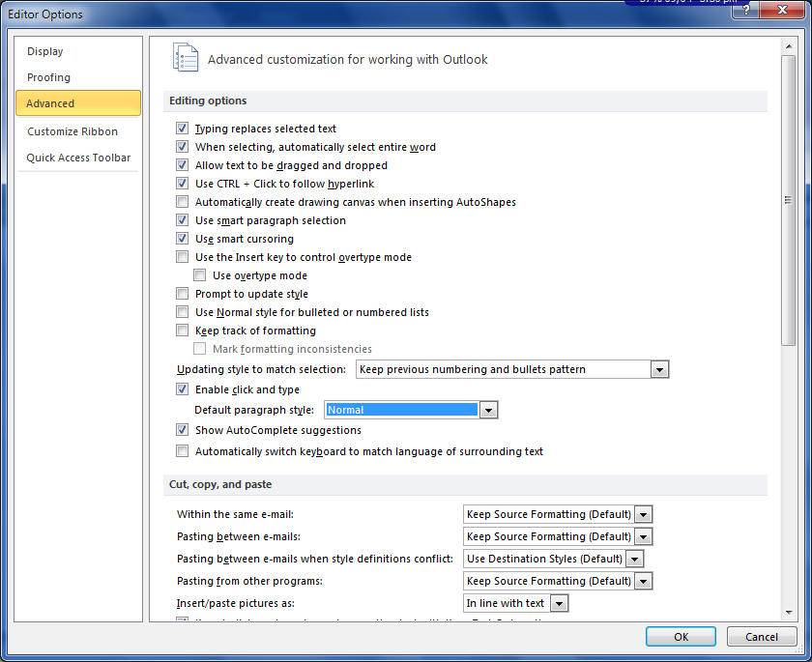
Task: Open "Updating style to match selection" dropdown
Action: (659, 368)
